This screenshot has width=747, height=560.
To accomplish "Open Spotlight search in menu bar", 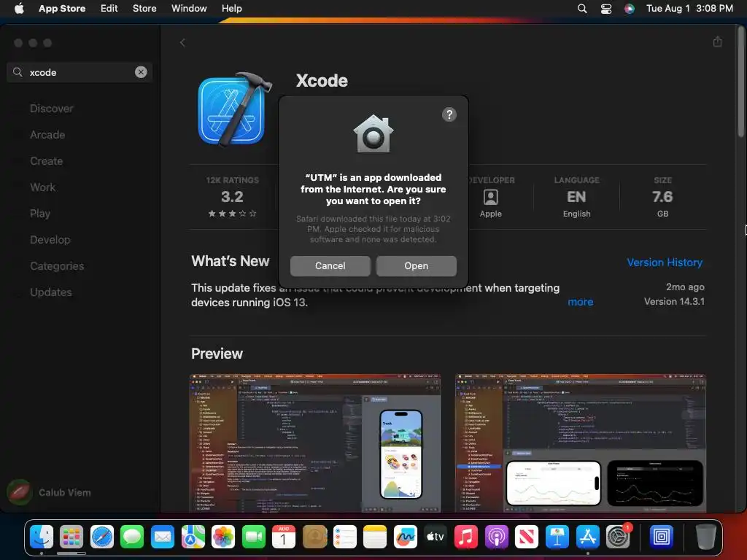I will tap(581, 9).
